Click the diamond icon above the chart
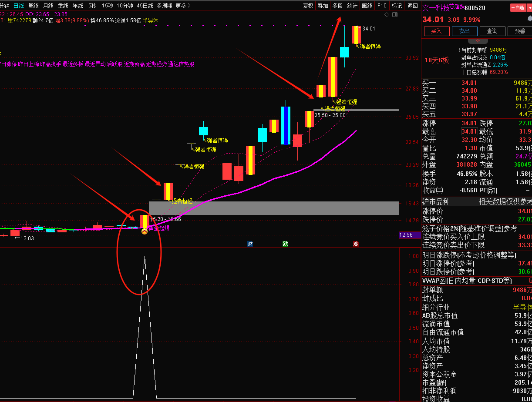This screenshot has height=402, width=532. click(387, 15)
